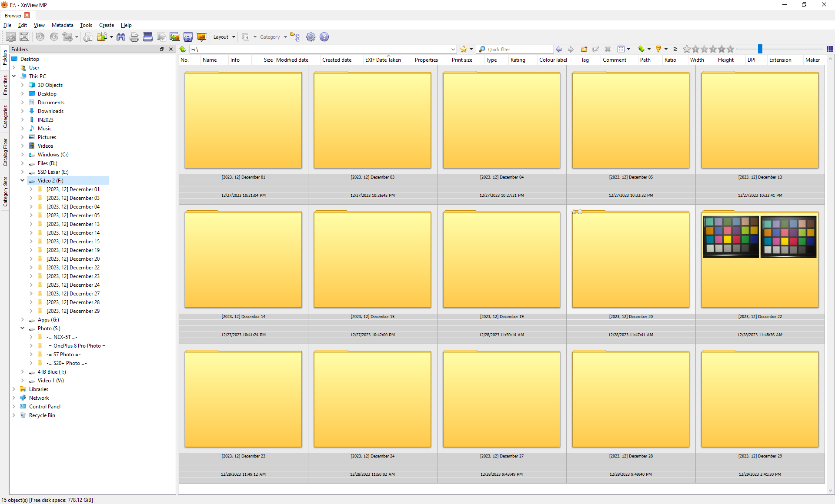Open the scanner Acquire icon

click(148, 37)
